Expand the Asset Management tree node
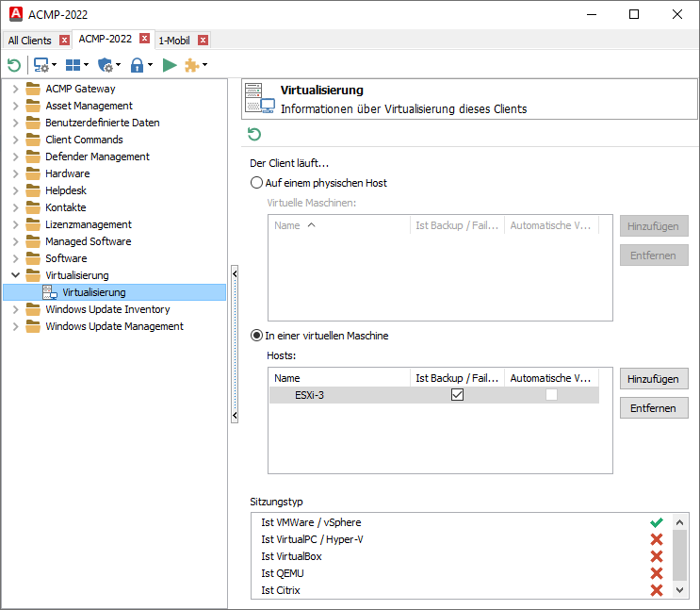Image resolution: width=700 pixels, height=610 pixels. point(16,106)
